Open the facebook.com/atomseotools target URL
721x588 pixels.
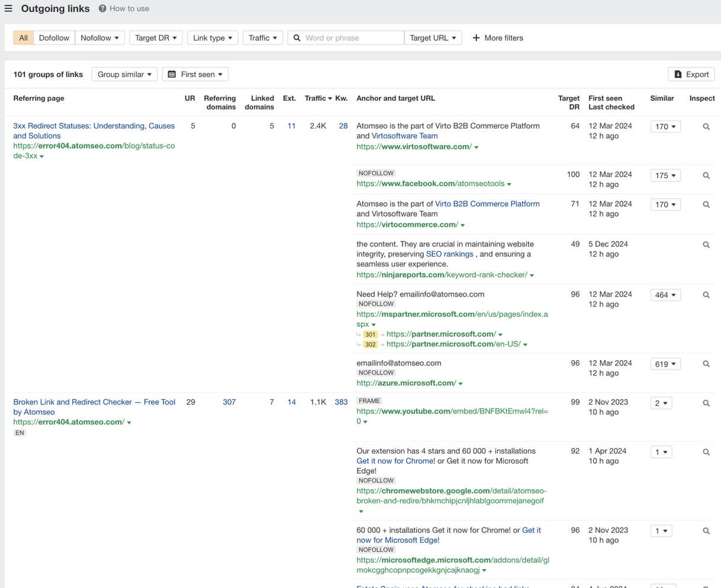coord(430,184)
